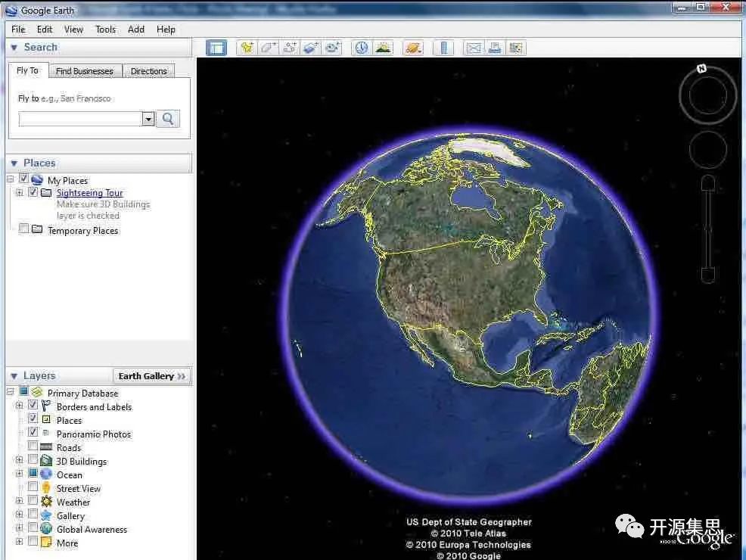This screenshot has height=560, width=746.
Task: Print the current view icon
Action: [x=495, y=48]
